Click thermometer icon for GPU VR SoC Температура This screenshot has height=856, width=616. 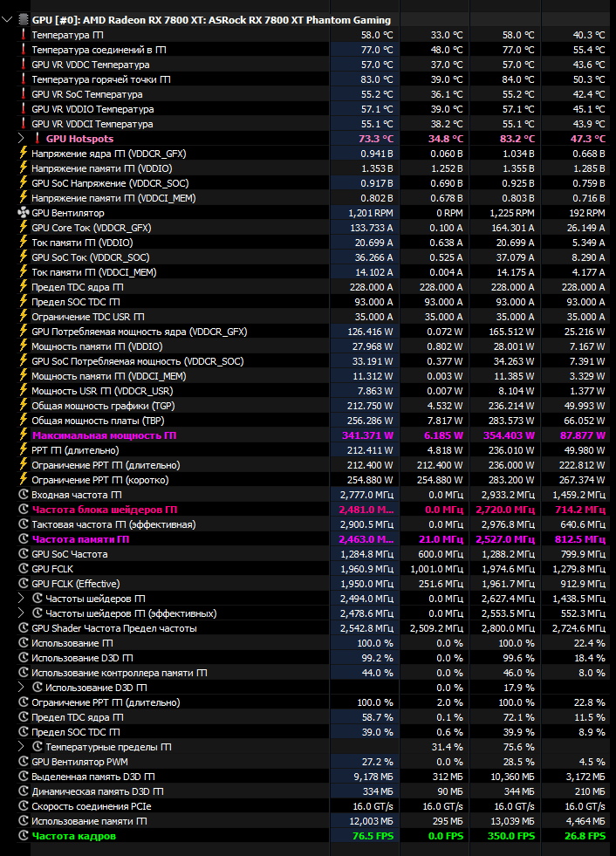tap(24, 94)
